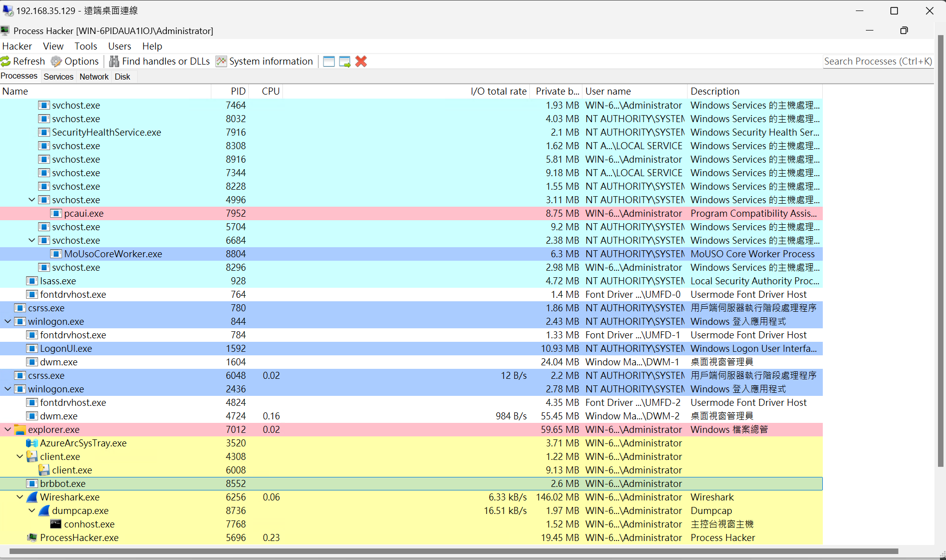Click the red X terminate icon
Screen dimensions: 946x560
[x=361, y=62]
